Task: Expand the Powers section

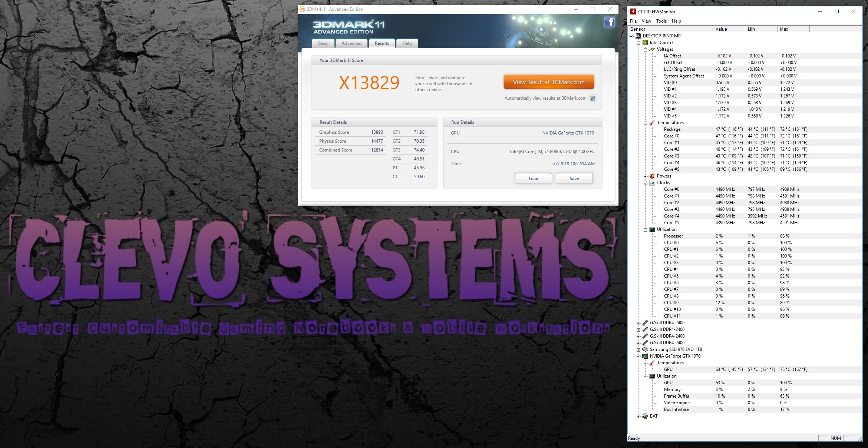Action: point(646,176)
